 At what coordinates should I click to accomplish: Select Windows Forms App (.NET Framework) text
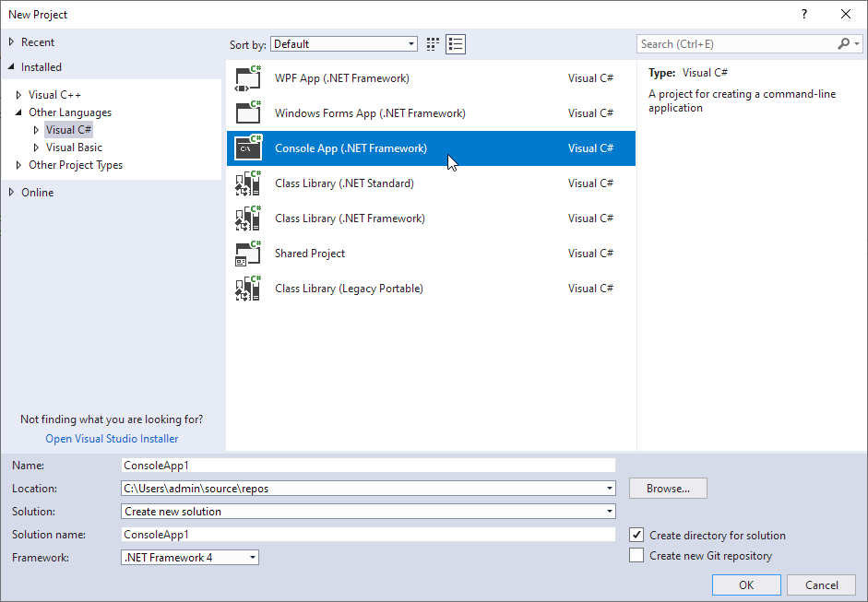[x=370, y=113]
